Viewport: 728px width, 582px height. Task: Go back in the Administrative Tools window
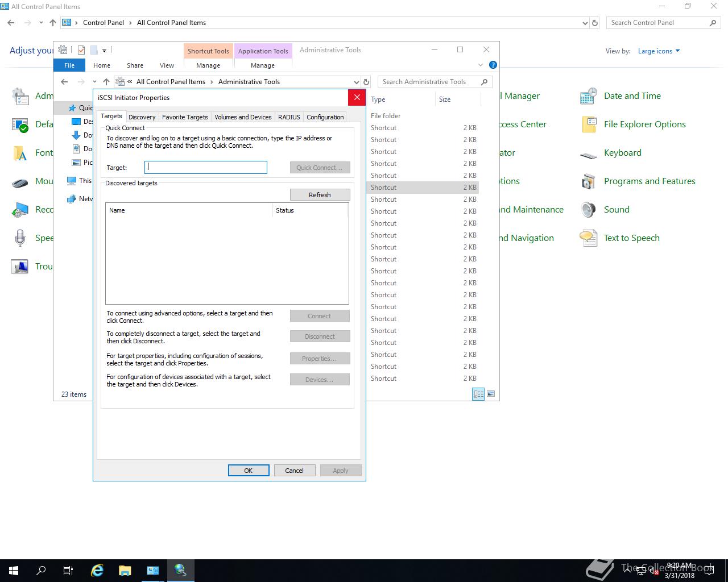click(64, 82)
